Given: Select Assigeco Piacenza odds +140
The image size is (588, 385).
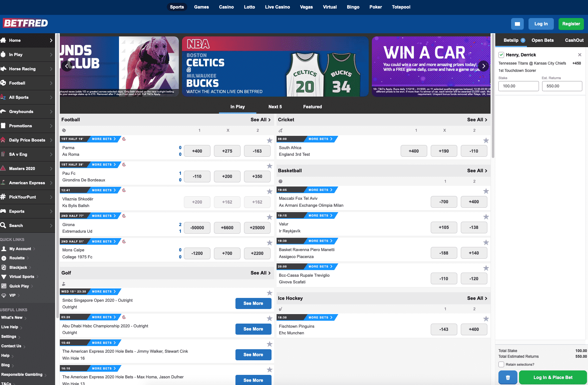Looking at the screenshot, I should (x=474, y=253).
